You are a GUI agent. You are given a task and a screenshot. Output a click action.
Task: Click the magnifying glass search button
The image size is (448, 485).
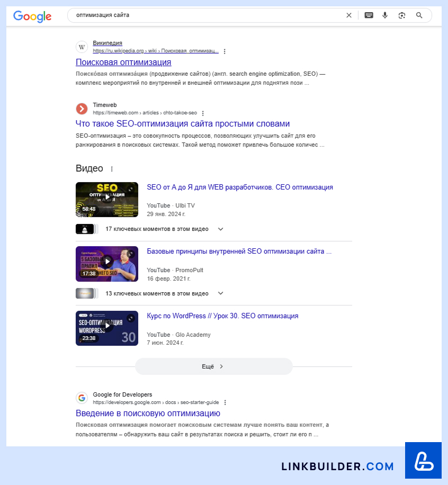tap(419, 15)
